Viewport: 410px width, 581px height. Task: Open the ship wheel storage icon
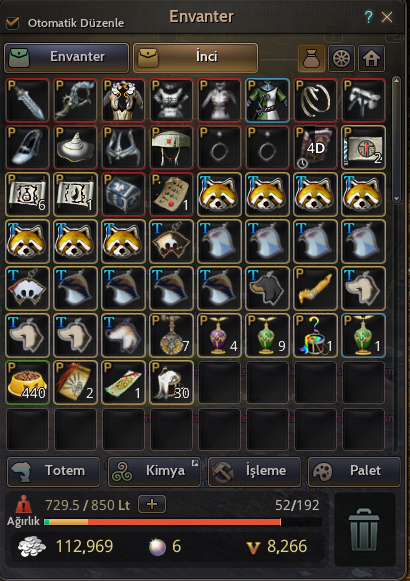pos(341,59)
